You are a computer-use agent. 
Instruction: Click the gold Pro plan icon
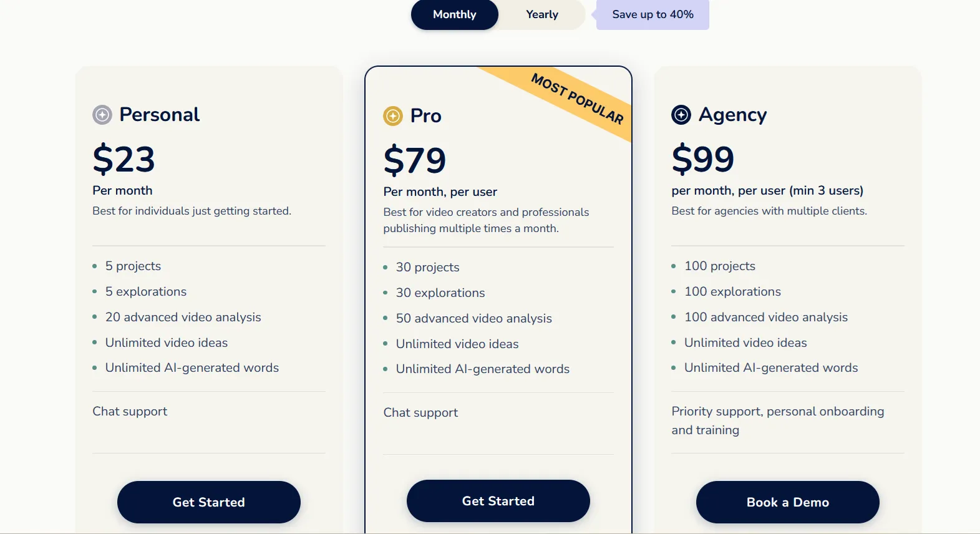393,116
